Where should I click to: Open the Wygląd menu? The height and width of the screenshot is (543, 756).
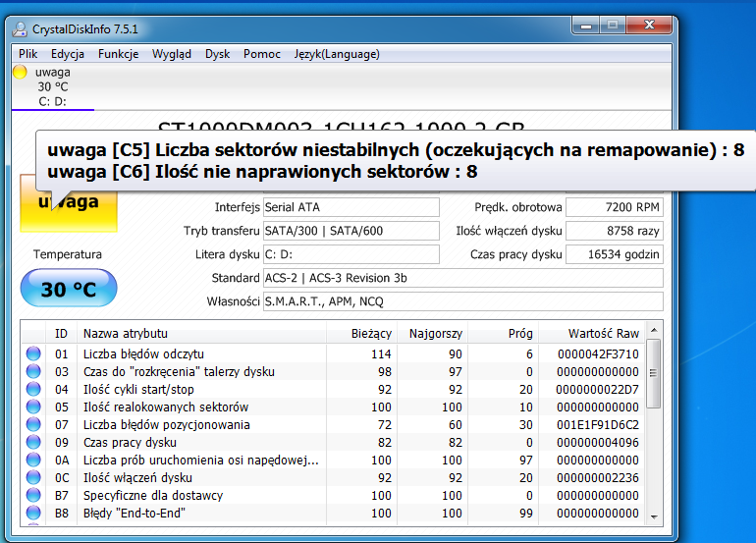[x=172, y=54]
